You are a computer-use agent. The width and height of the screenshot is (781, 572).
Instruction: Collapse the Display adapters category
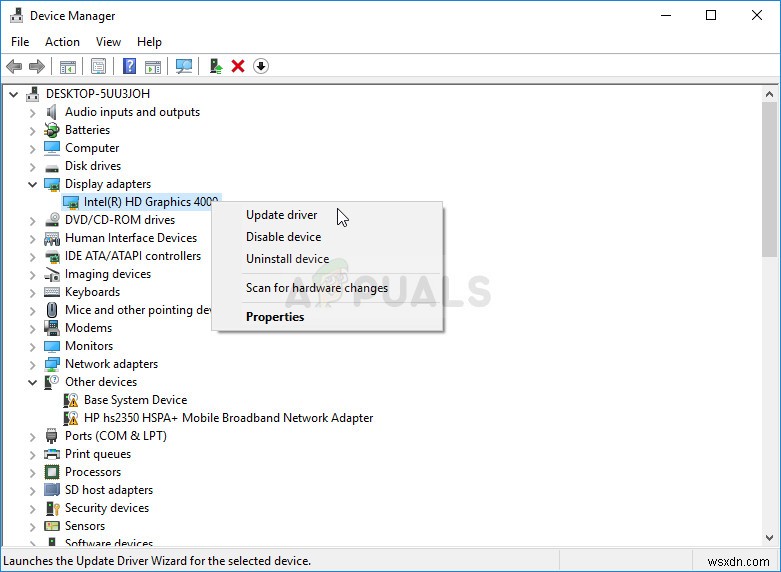click(32, 184)
